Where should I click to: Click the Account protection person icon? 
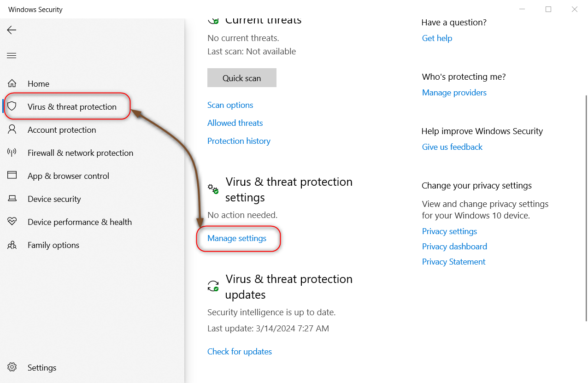[12, 130]
